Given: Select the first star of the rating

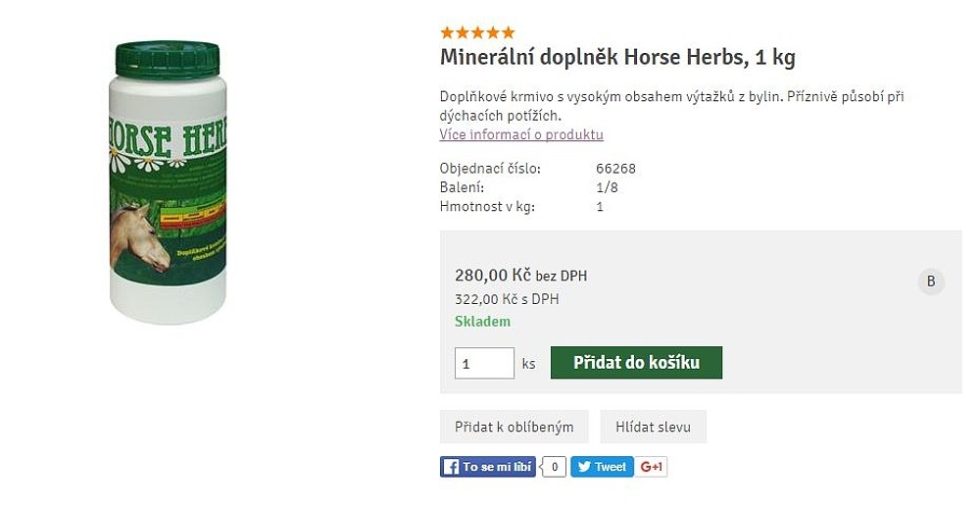Looking at the screenshot, I should (448, 33).
